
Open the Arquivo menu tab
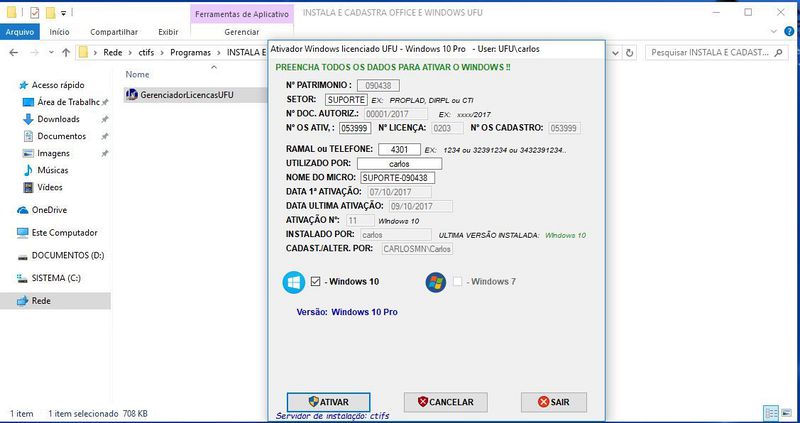(20, 32)
